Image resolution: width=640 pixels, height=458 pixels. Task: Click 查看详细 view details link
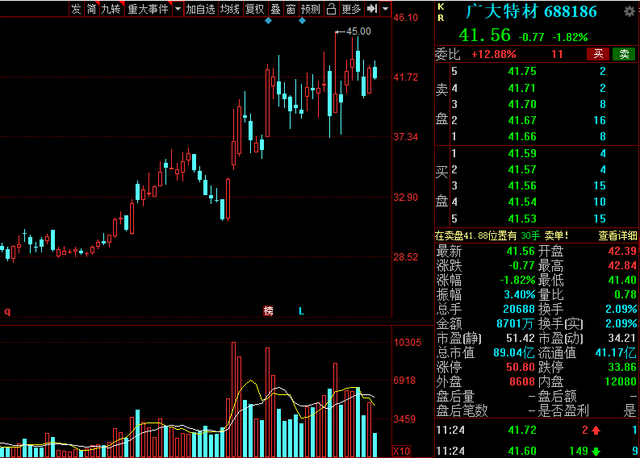[618, 236]
